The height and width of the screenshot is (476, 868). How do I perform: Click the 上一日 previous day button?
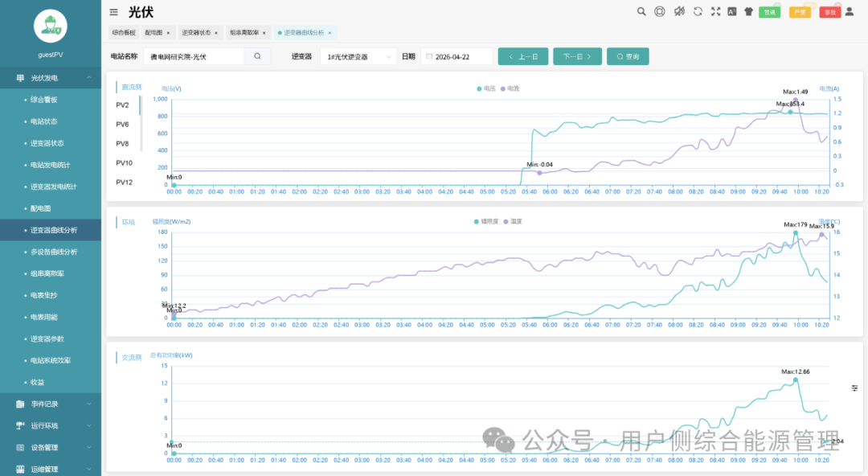pyautogui.click(x=523, y=56)
